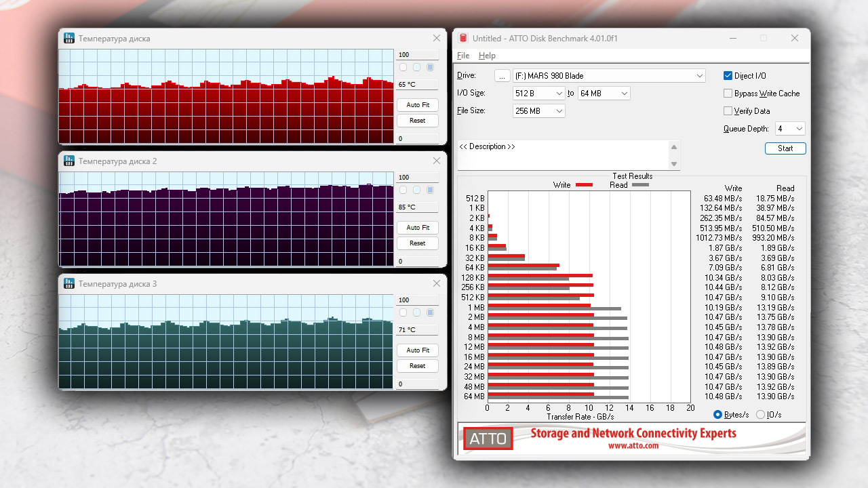Click the ATTO Disk Benchmark title bar icon
868x488 pixels.
click(x=463, y=39)
